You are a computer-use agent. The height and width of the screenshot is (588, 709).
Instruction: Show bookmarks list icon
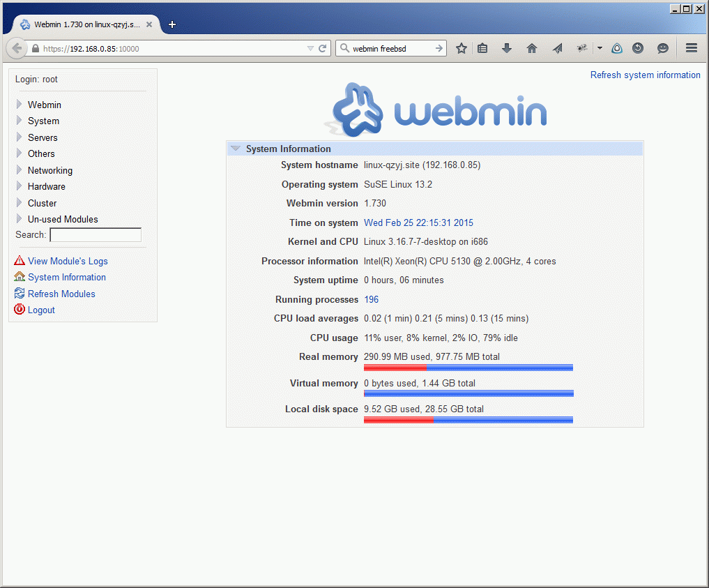[482, 48]
